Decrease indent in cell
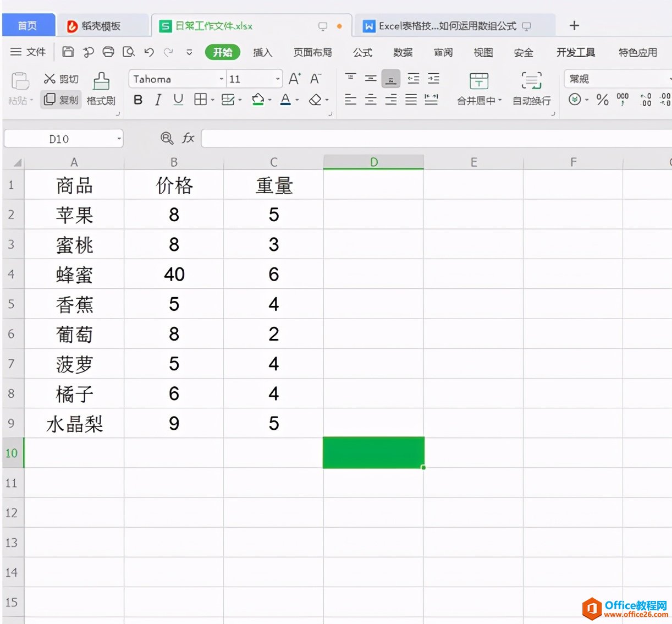 click(414, 79)
